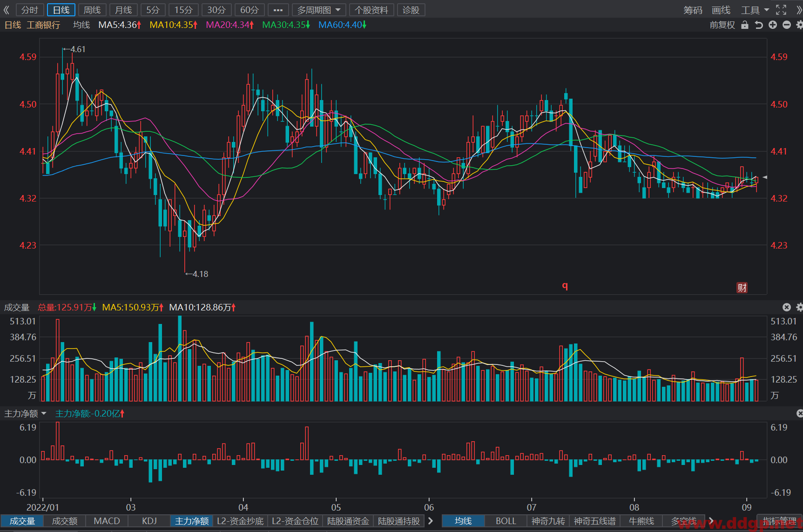The width and height of the screenshot is (803, 532).
Task: Click the MA20:4.34 legend label
Action: [x=230, y=25]
